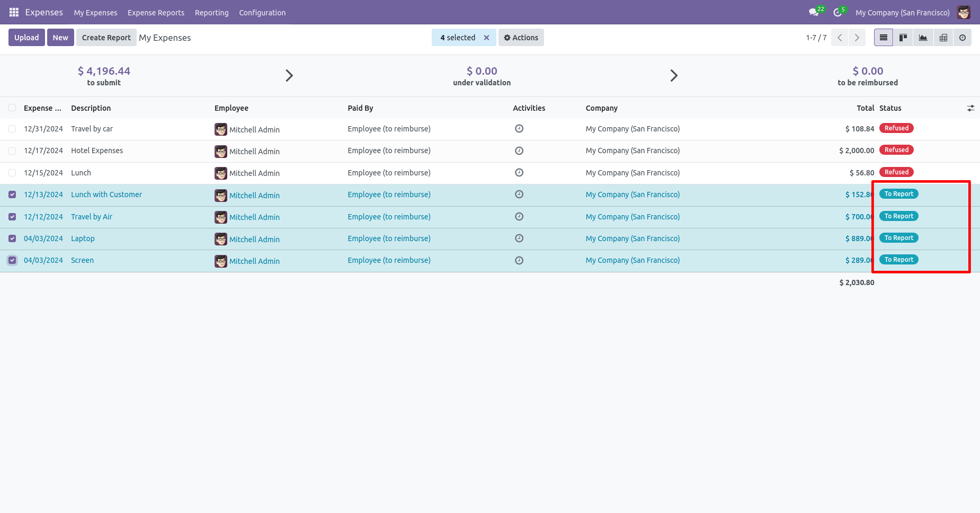The width and height of the screenshot is (980, 513).
Task: Open company switcher My Company (San Francisco)
Action: pos(902,13)
